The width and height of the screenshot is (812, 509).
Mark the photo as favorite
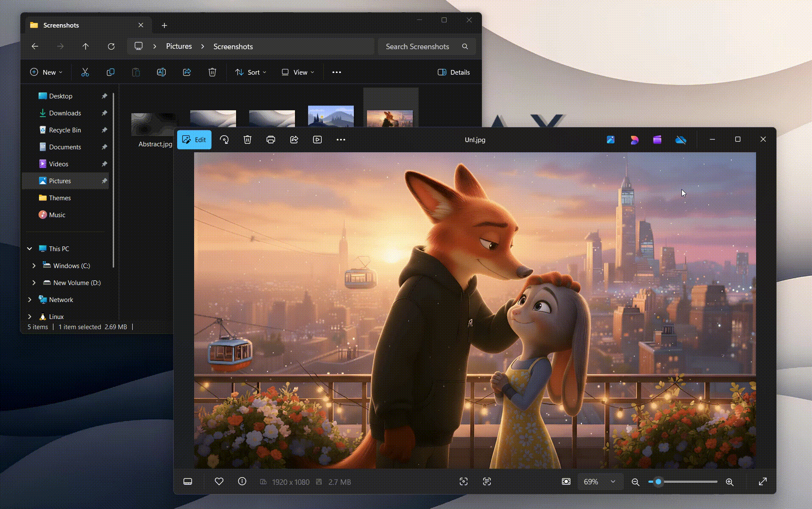coord(219,481)
